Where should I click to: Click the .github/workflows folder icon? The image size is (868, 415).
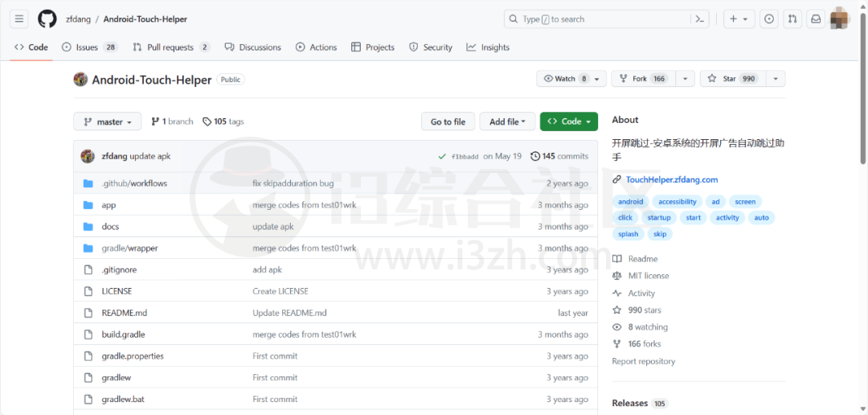[88, 183]
